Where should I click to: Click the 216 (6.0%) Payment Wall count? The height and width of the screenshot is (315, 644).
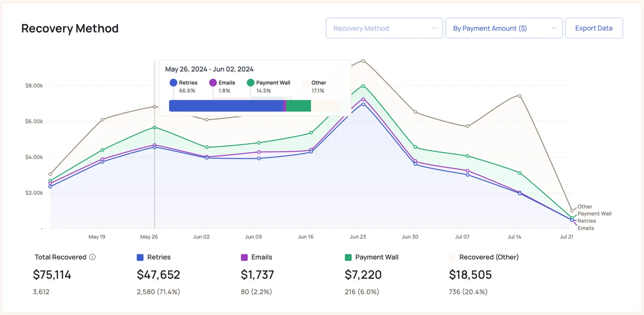click(x=362, y=292)
